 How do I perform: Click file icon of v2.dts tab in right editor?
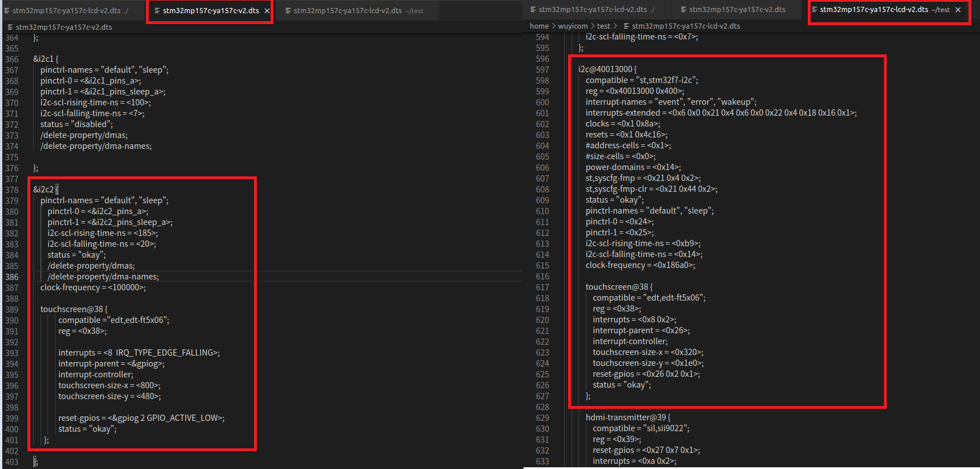pyautogui.click(x=684, y=10)
